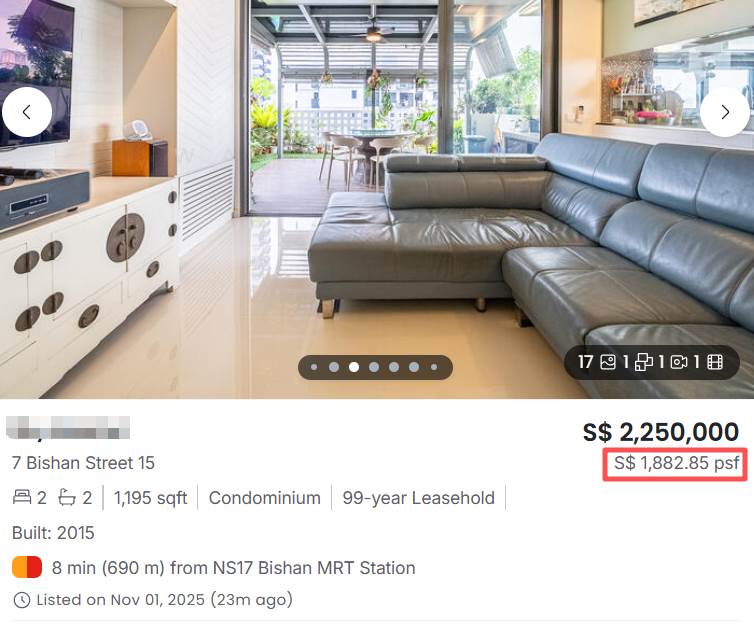Jump to the last carousel dot
The width and height of the screenshot is (754, 625).
[x=434, y=367]
